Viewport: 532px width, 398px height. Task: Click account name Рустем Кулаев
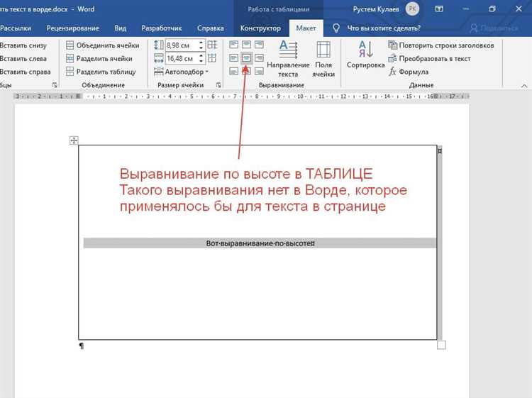376,9
